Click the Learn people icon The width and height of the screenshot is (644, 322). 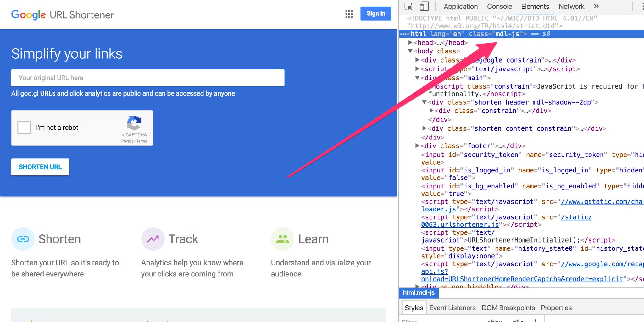tap(282, 239)
